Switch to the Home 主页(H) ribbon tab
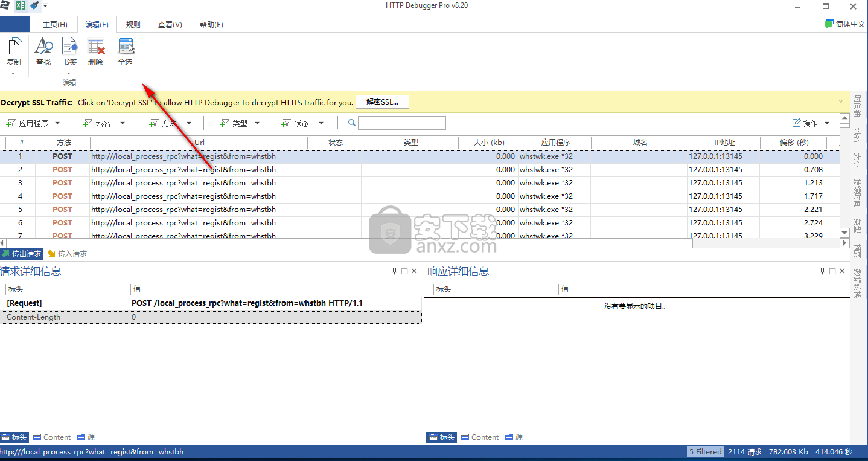Image resolution: width=868 pixels, height=461 pixels. pos(55,25)
